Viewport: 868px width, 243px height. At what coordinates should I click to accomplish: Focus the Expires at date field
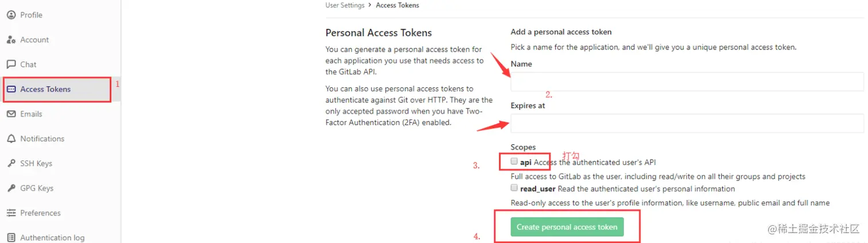[687, 124]
